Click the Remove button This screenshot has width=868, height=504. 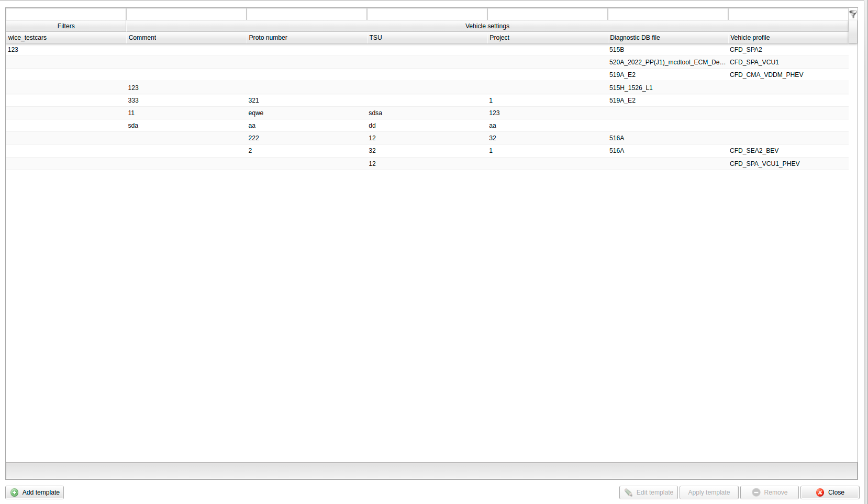click(769, 492)
